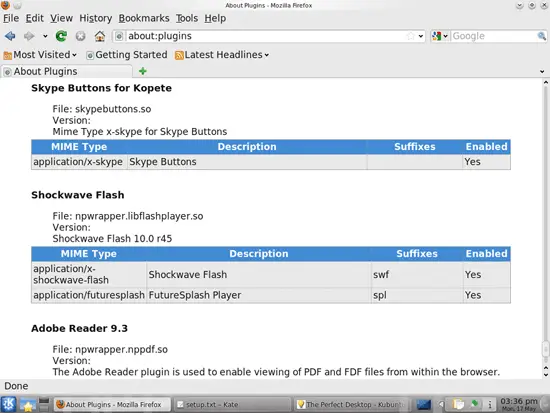
Task: Click the Skype Buttons for Kopete heading
Action: [x=101, y=88]
